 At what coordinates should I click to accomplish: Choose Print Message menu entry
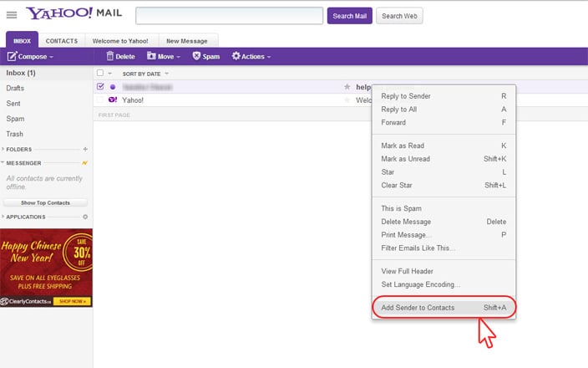point(444,235)
